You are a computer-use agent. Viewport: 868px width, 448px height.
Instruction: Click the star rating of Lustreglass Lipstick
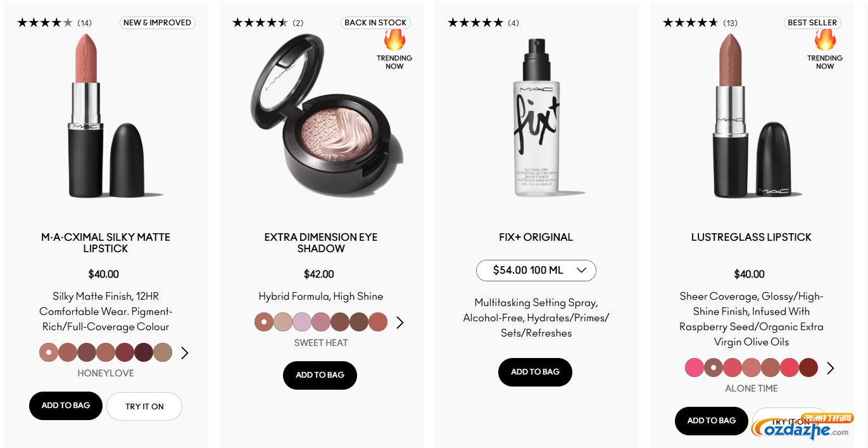(690, 23)
